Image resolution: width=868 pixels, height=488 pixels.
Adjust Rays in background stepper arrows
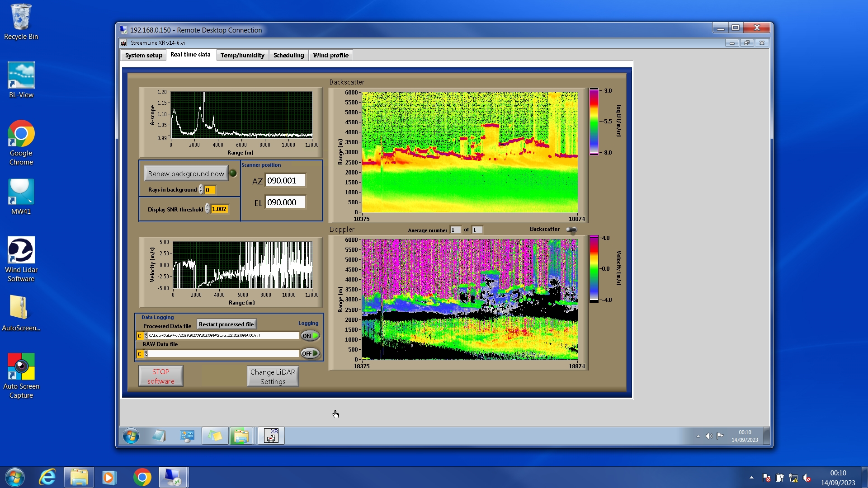(x=201, y=190)
